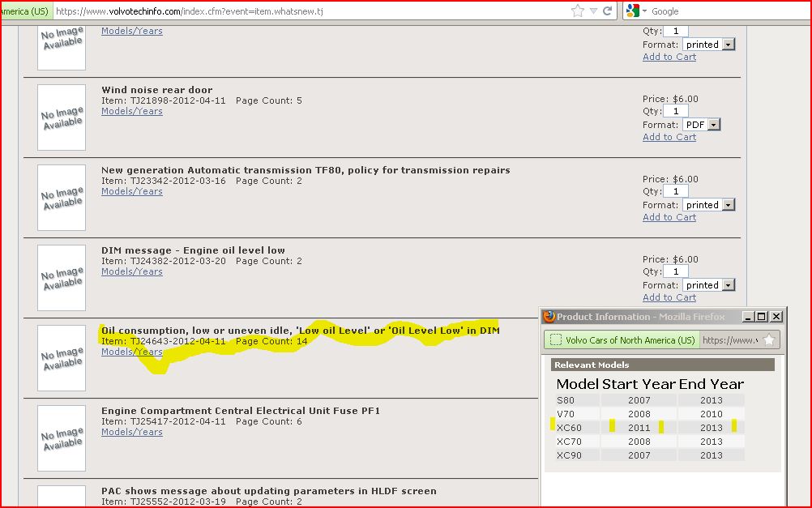The width and height of the screenshot is (812, 508).
Task: Click topmost Add to Cart link
Action: tap(669, 57)
